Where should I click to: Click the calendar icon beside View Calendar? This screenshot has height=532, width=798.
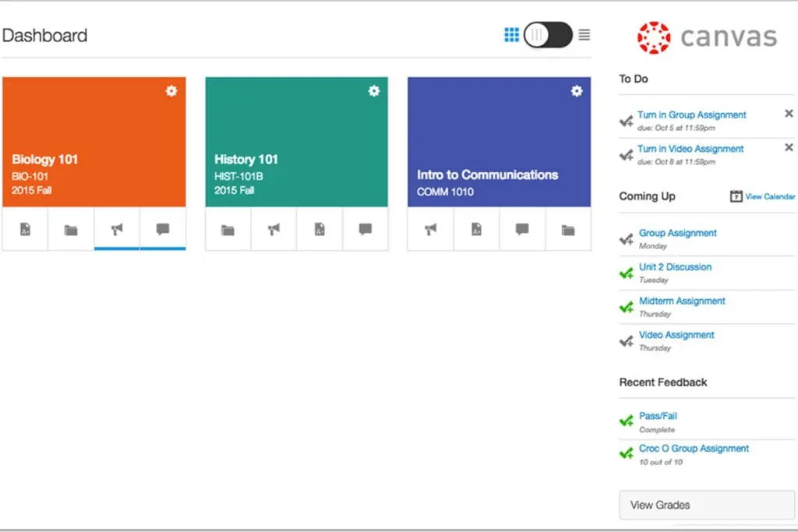[736, 196]
